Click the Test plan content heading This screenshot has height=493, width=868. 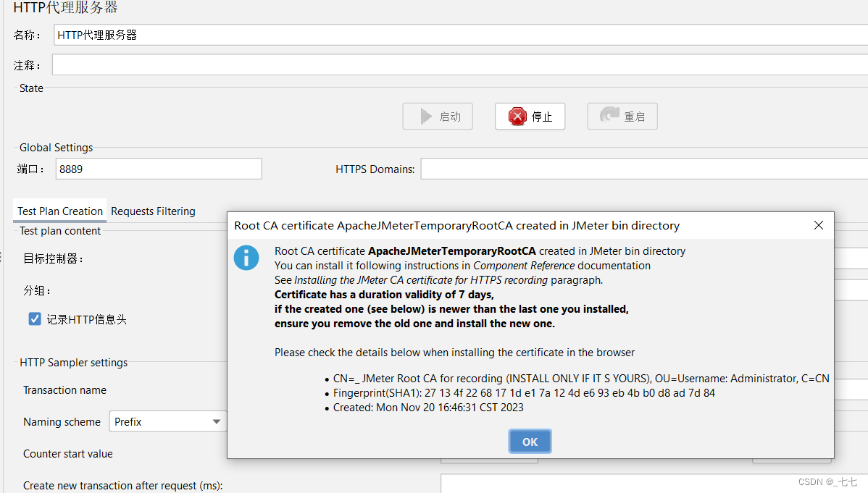[x=60, y=231]
